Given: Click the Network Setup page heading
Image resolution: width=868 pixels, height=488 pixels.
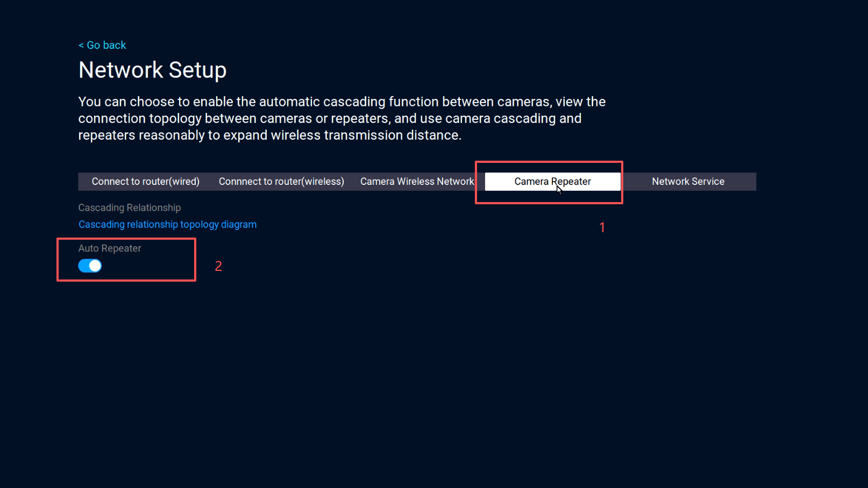Looking at the screenshot, I should click(x=152, y=70).
